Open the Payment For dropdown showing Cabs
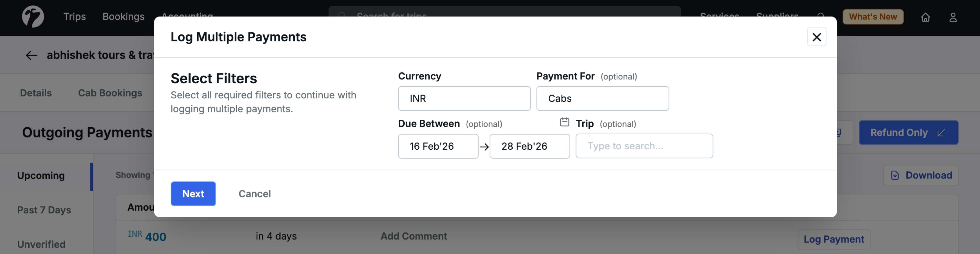 tap(602, 99)
